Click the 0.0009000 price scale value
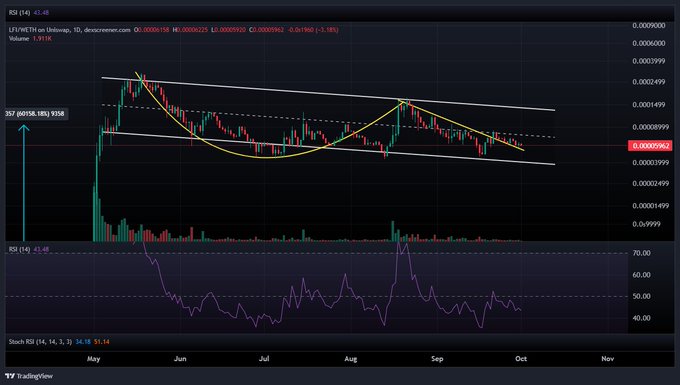 [649, 26]
